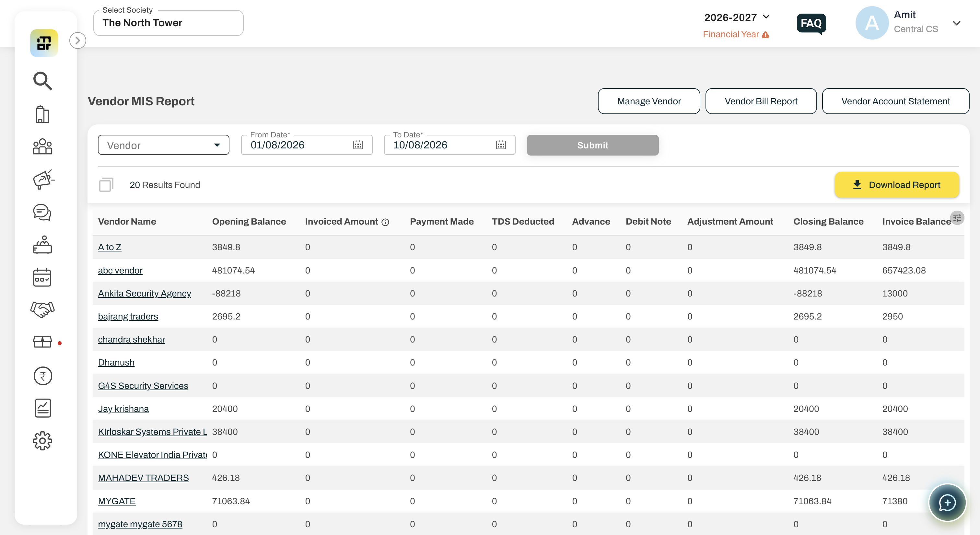Click the Debit Note column header

coord(648,221)
